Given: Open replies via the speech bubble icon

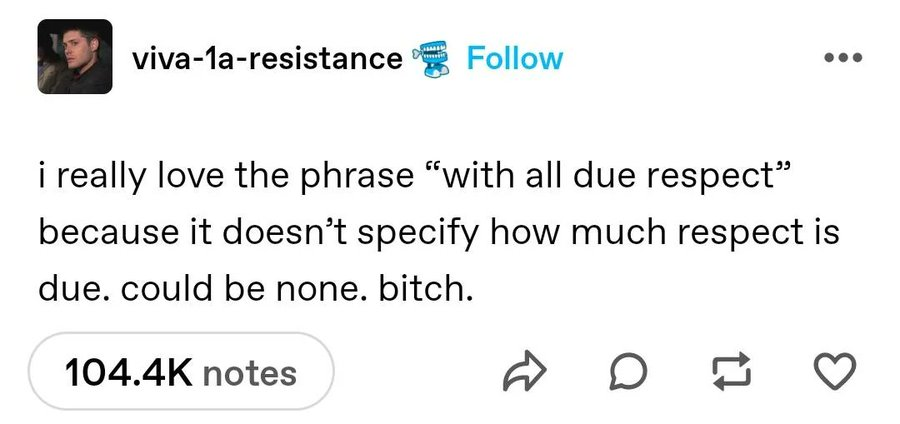Looking at the screenshot, I should pos(628,372).
